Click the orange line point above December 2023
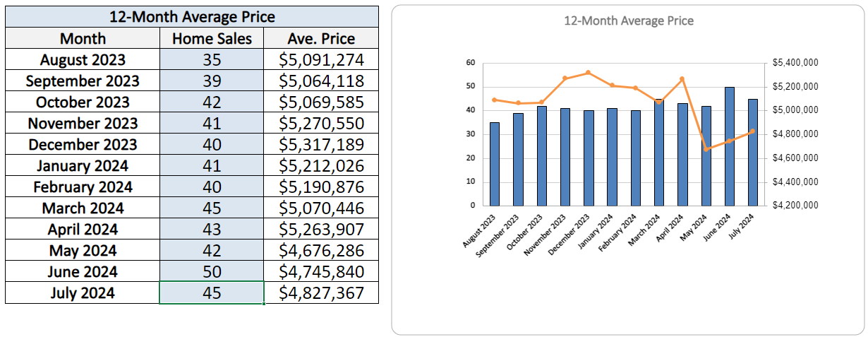868x337 pixels. tap(589, 73)
